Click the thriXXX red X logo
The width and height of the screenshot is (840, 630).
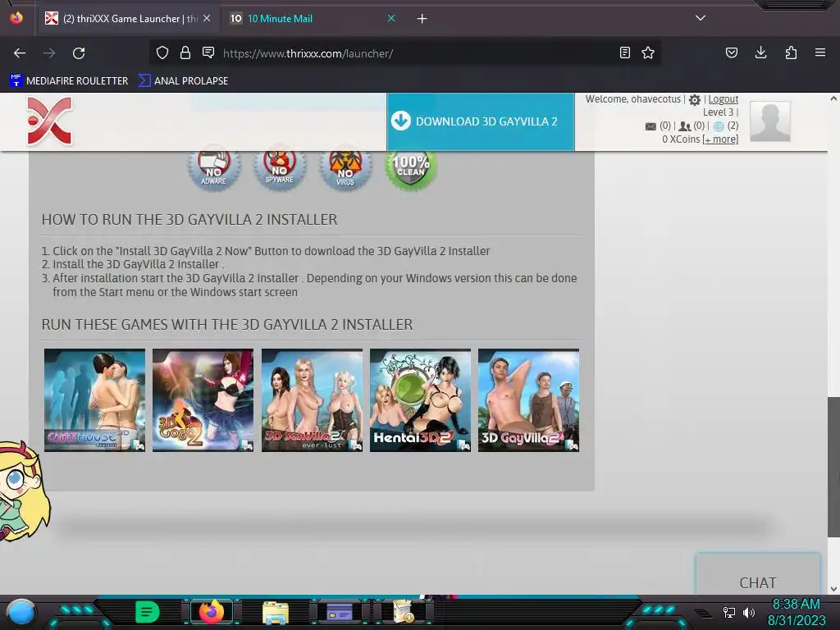[x=49, y=121]
